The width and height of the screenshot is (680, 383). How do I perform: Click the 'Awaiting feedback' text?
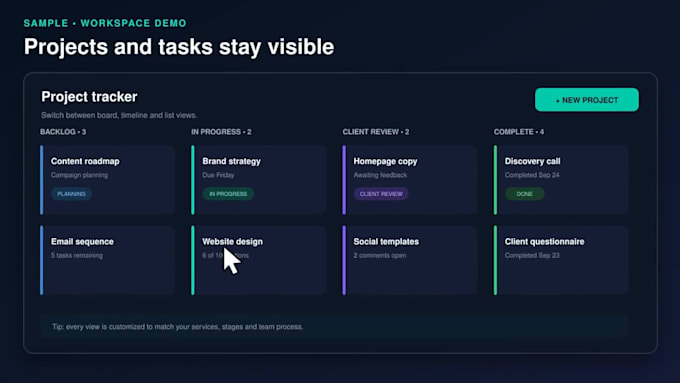(380, 175)
